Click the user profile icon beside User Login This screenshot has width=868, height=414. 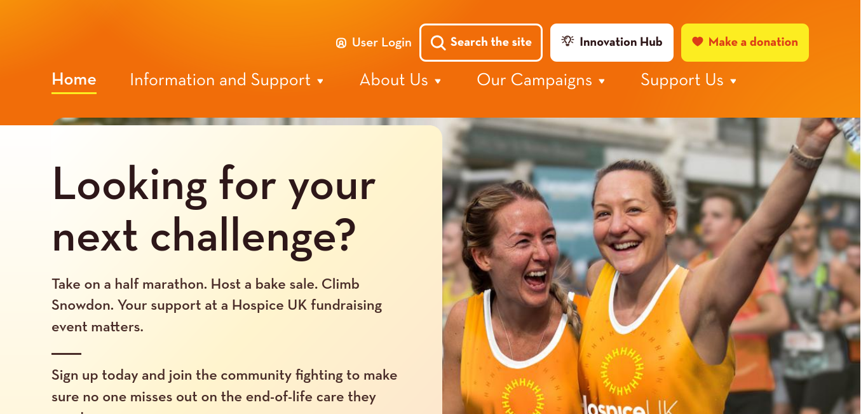click(341, 43)
